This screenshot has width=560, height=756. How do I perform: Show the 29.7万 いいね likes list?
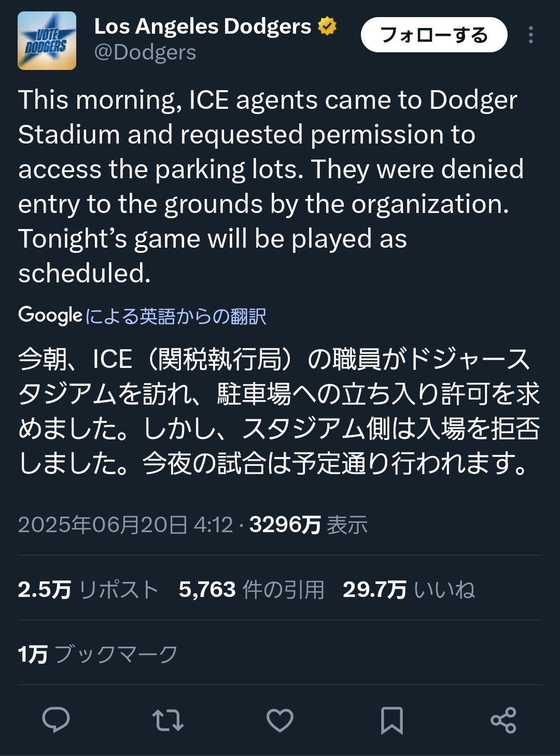coord(409,590)
